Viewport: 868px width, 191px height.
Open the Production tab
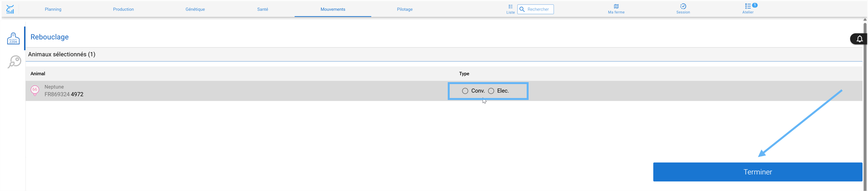pyautogui.click(x=123, y=9)
